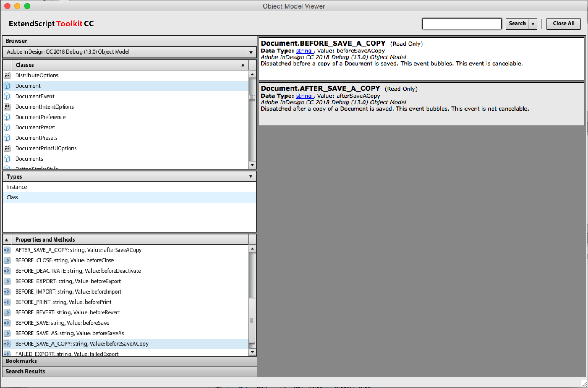Click the =X icon beside FAILED_EXPORT property
The image size is (588, 388).
pyautogui.click(x=7, y=353)
